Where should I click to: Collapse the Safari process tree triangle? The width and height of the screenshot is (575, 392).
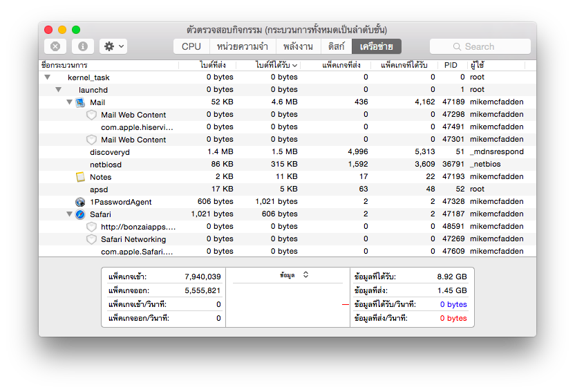point(69,214)
